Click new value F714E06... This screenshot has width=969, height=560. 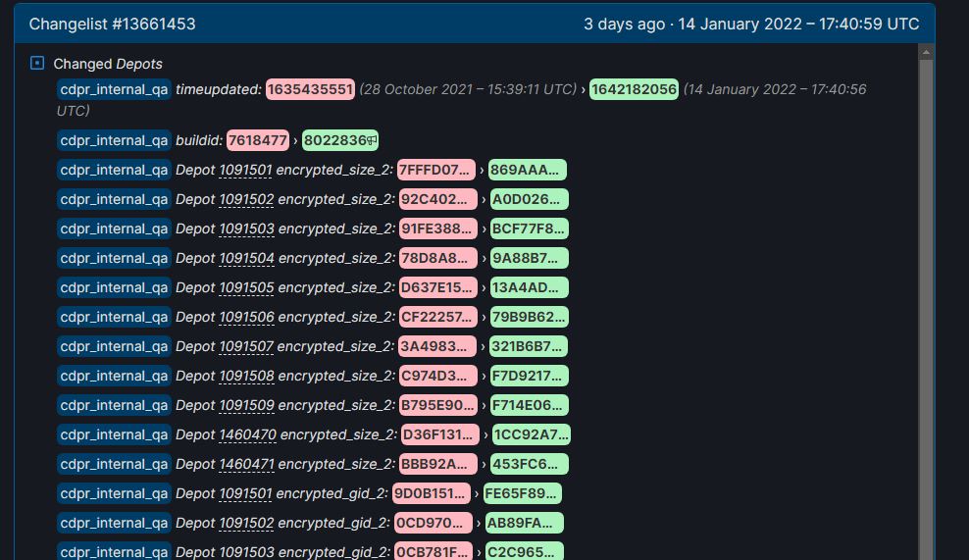pyautogui.click(x=529, y=405)
